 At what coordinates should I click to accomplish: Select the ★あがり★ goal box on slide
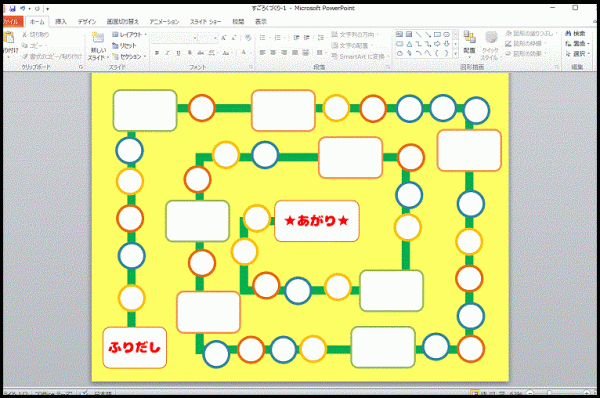point(317,221)
